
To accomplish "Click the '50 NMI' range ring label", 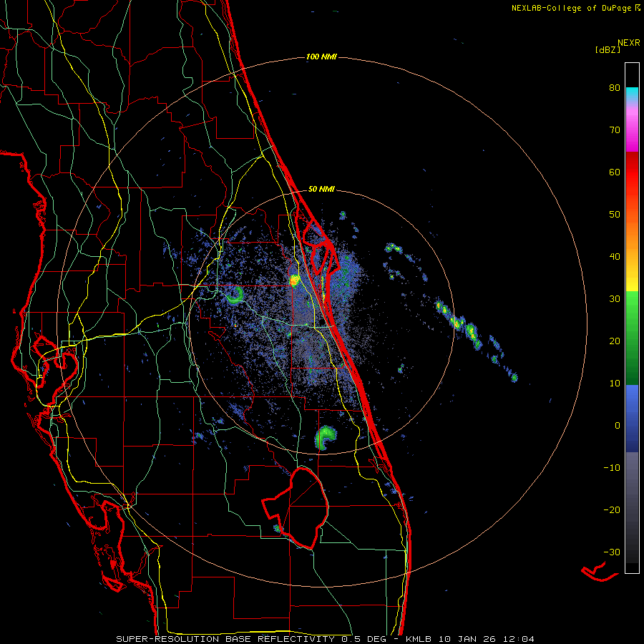I will coord(321,190).
